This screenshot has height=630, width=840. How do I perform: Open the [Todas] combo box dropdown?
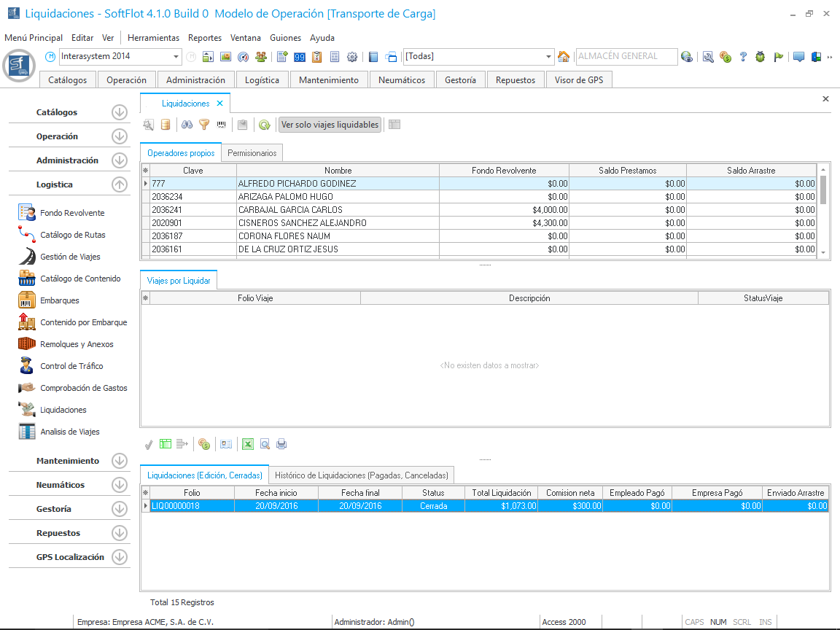pyautogui.click(x=549, y=57)
